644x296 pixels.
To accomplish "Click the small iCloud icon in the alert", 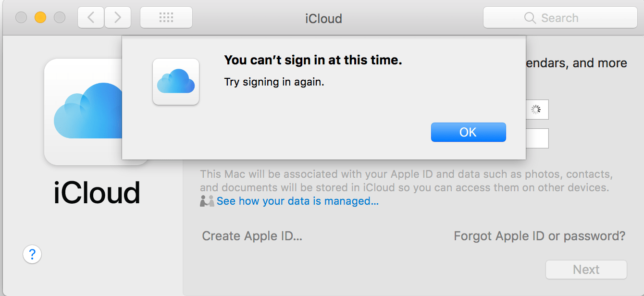I will point(176,82).
